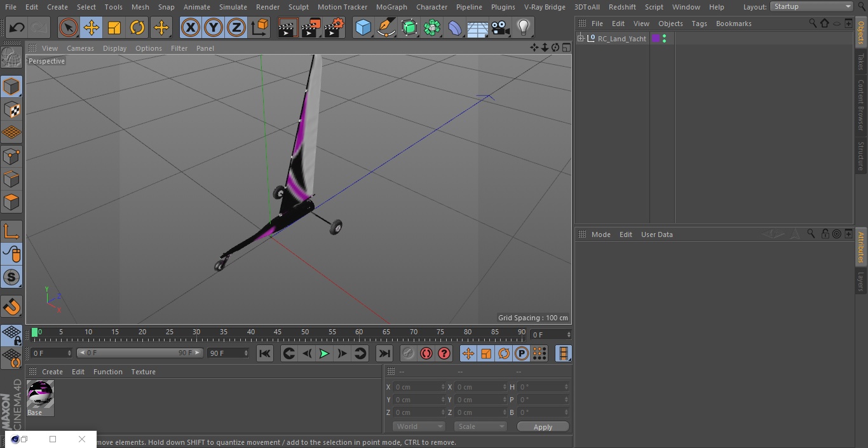Toggle position keyframe recording icon
The height and width of the screenshot is (448, 868).
(x=468, y=353)
